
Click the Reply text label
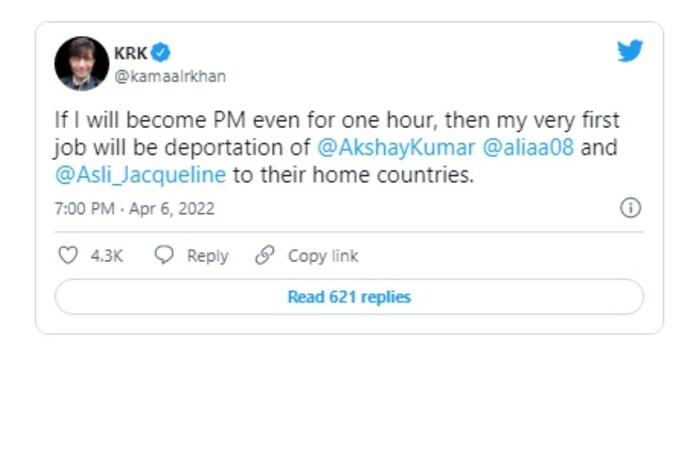tap(208, 256)
